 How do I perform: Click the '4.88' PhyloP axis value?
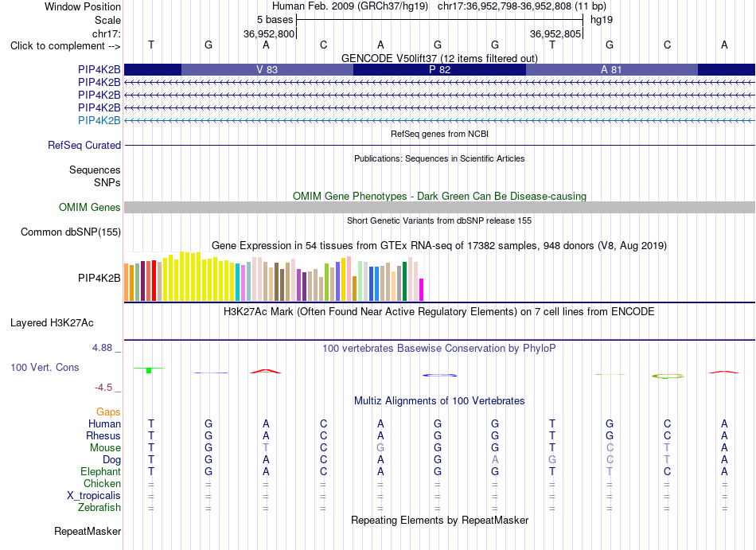(102, 348)
